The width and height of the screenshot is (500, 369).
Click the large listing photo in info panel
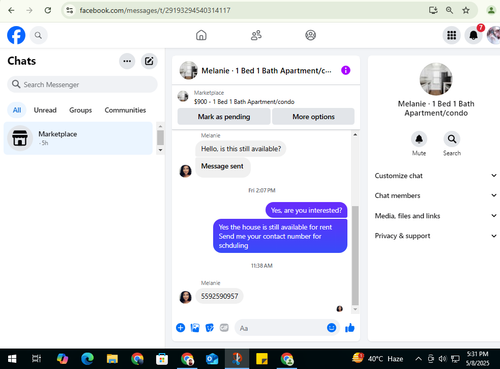(436, 79)
